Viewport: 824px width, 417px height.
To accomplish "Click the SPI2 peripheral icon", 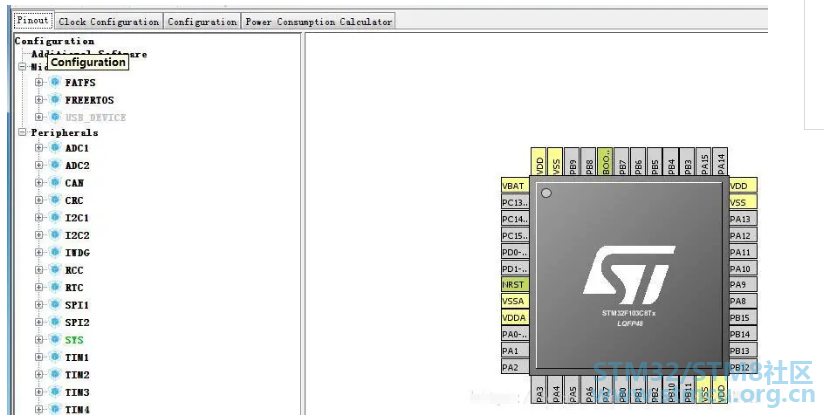I will [x=55, y=322].
